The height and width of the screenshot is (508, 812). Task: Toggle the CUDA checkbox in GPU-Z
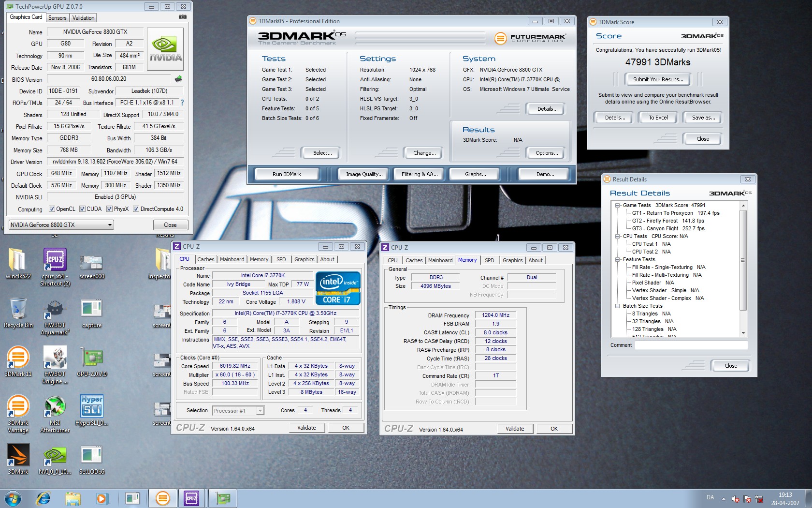[x=82, y=209]
